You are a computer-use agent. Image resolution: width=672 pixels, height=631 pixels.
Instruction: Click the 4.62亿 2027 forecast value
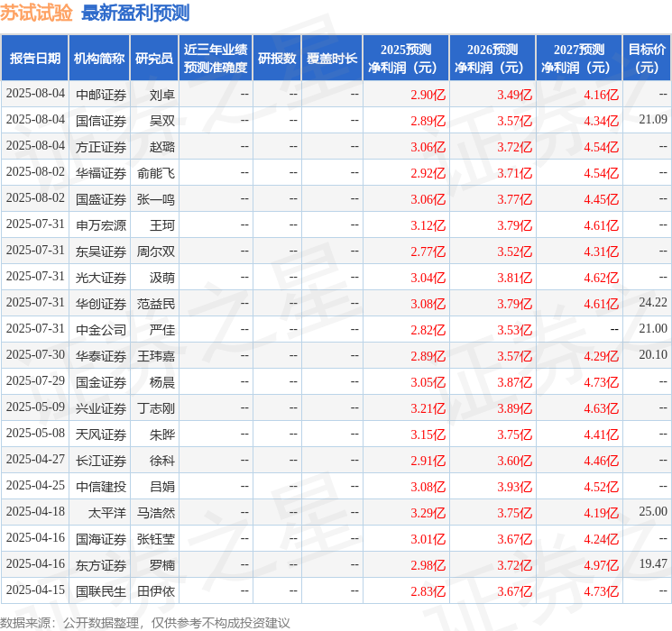602,278
